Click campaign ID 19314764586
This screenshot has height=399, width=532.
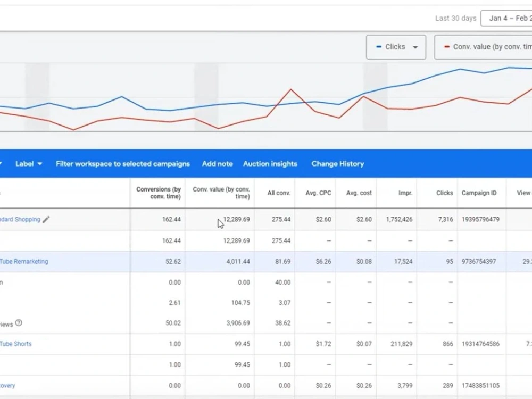pyautogui.click(x=480, y=344)
